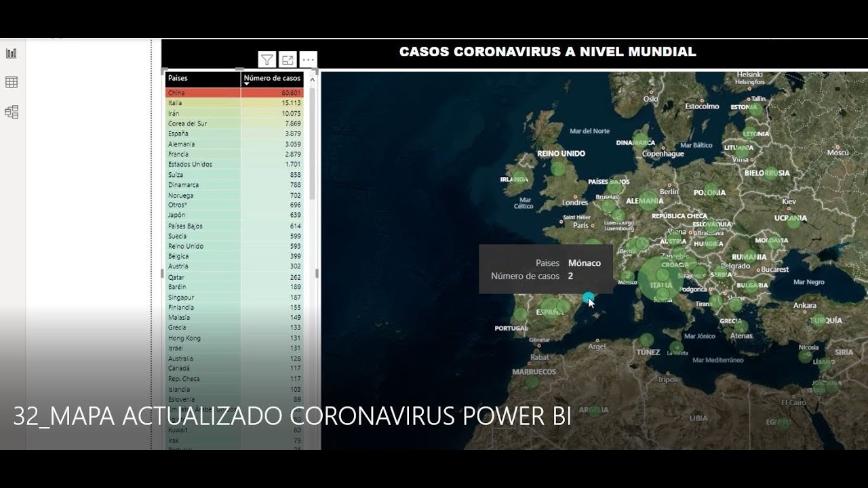Screen dimensions: 868x488
Task: Select the Francia row in the table
Action: coord(235,154)
